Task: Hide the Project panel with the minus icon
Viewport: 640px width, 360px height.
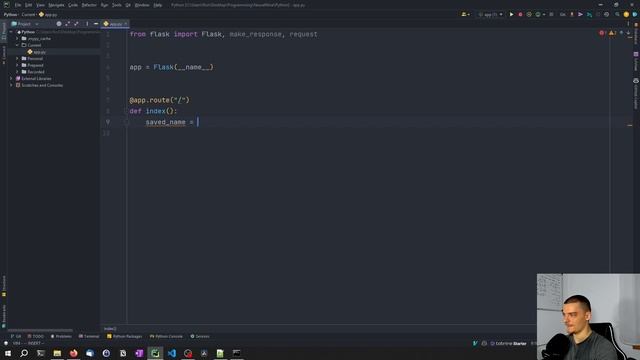Action: (96, 24)
